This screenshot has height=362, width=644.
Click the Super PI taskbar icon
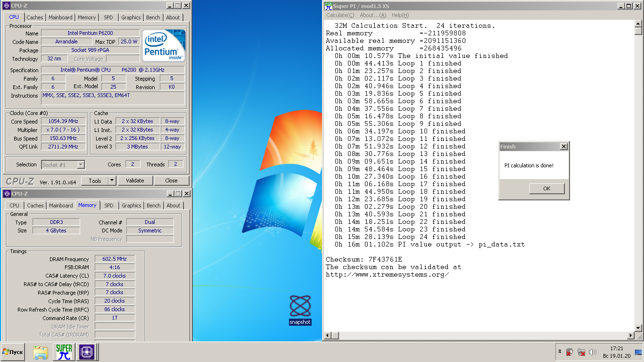[64, 352]
